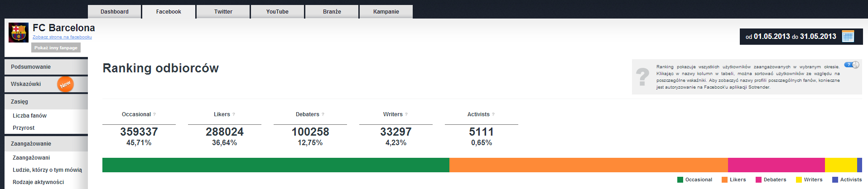
Task: Open the Kampanie tab
Action: (x=386, y=12)
